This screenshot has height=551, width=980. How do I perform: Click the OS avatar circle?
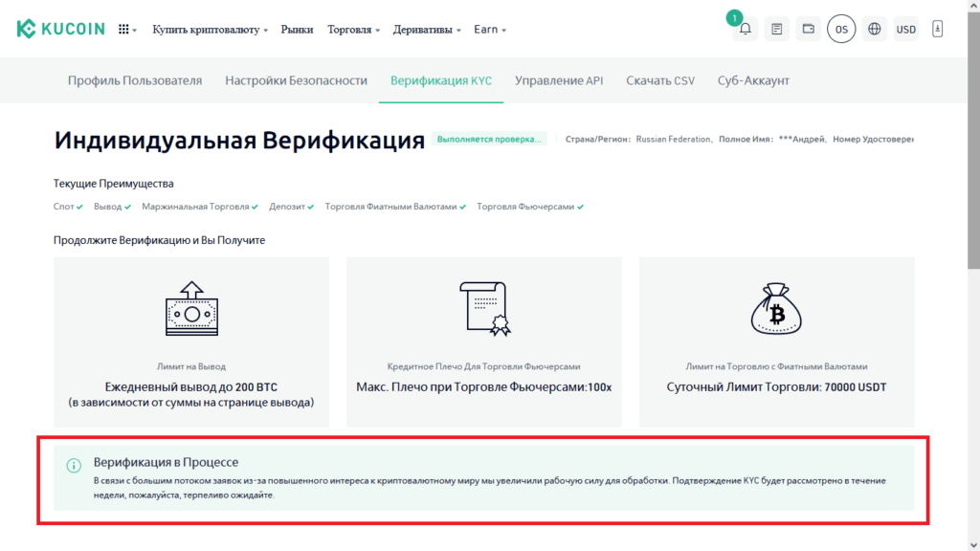point(840,28)
